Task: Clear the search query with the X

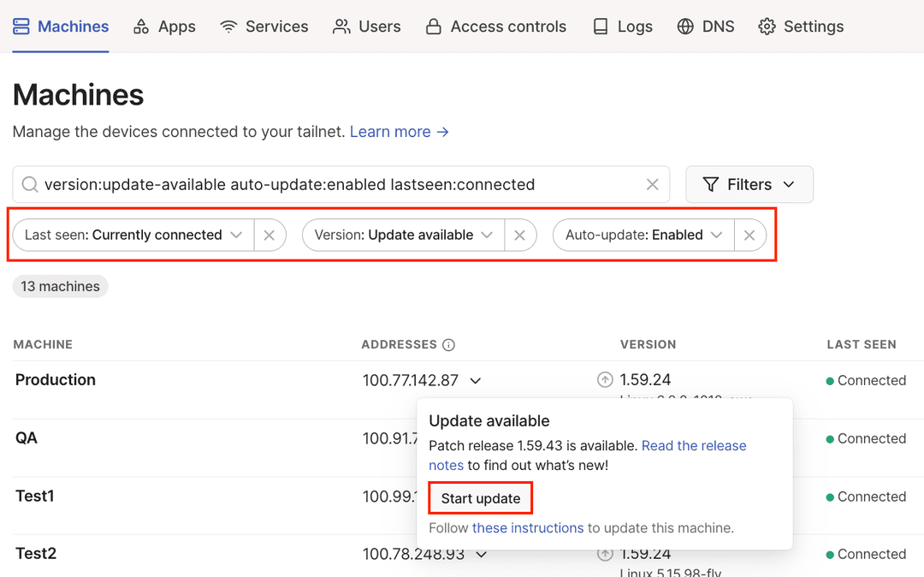Action: (x=652, y=184)
